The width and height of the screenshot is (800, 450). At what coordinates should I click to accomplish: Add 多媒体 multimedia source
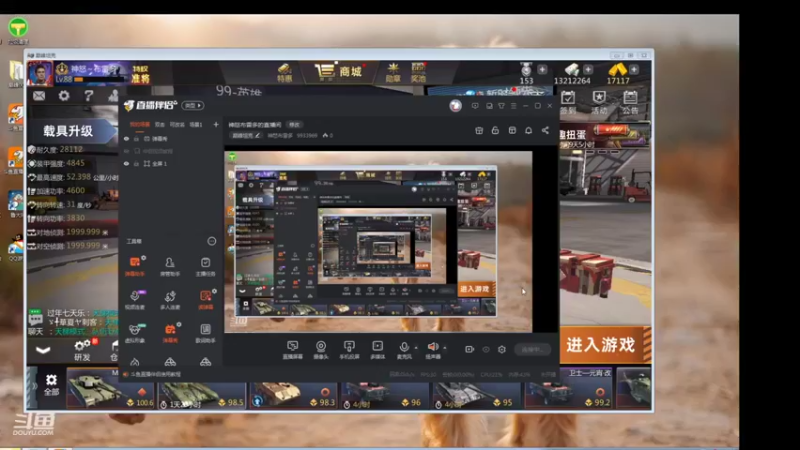tap(378, 349)
